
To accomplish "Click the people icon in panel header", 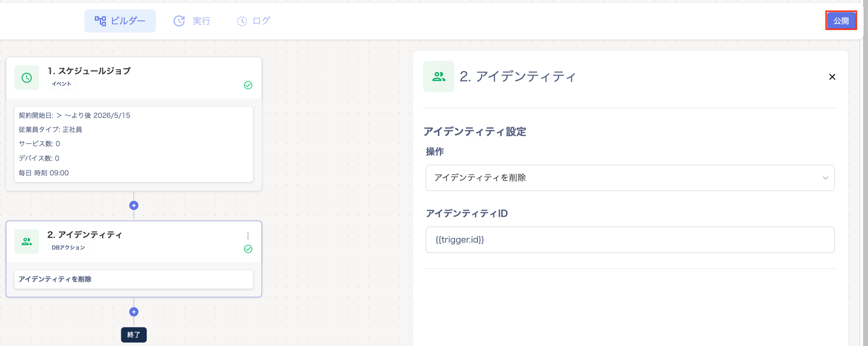I will [439, 77].
